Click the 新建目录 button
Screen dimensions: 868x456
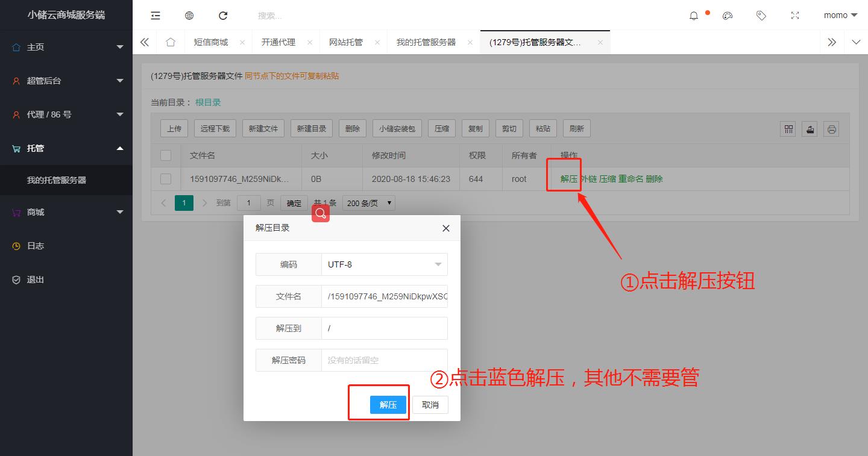[312, 129]
